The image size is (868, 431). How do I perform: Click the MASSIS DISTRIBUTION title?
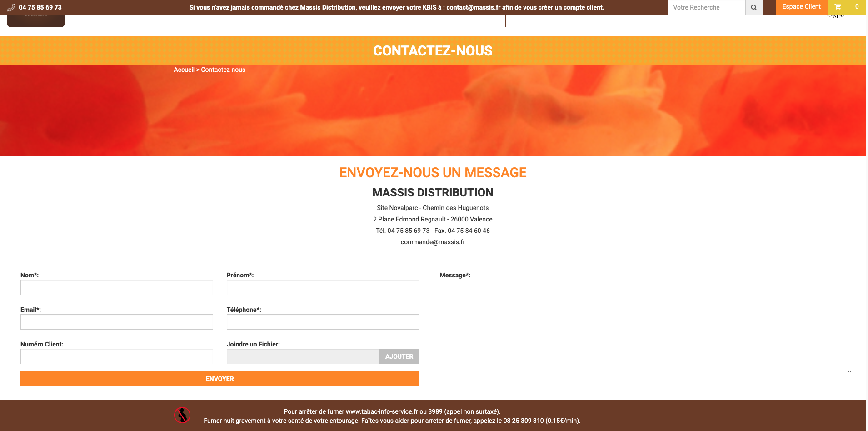point(433,192)
